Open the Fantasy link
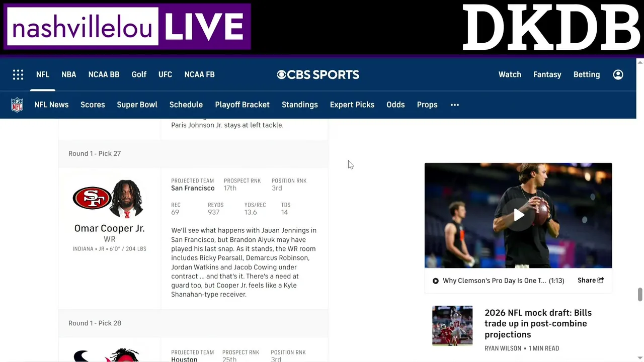The height and width of the screenshot is (362, 644). point(547,74)
